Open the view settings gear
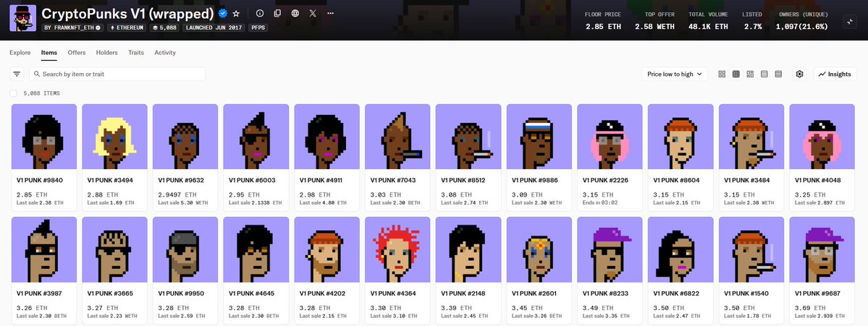 point(799,74)
